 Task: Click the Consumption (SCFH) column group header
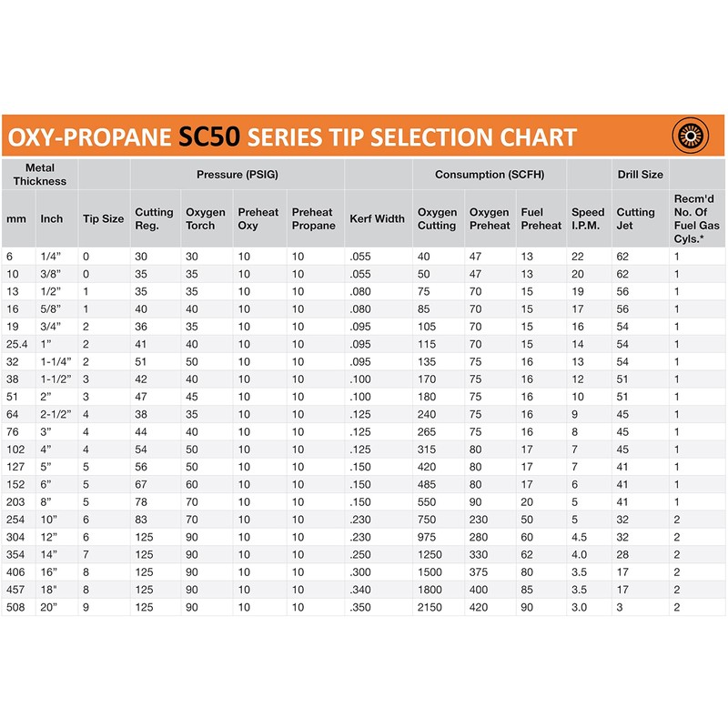[489, 174]
